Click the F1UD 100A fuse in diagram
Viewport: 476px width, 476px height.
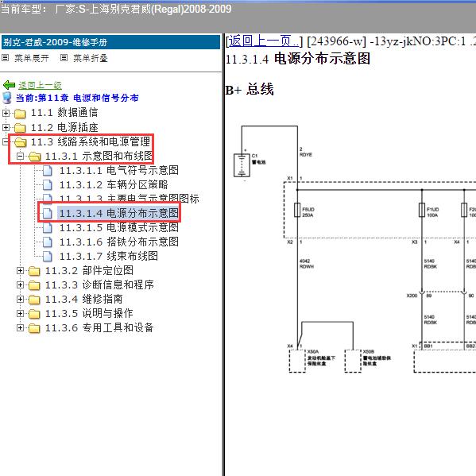coord(422,210)
